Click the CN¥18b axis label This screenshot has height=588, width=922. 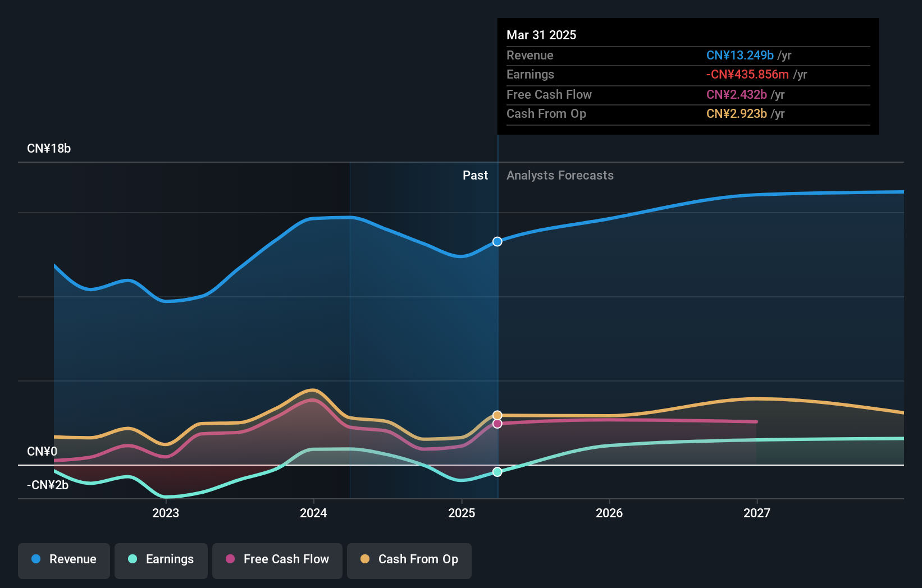(x=49, y=149)
